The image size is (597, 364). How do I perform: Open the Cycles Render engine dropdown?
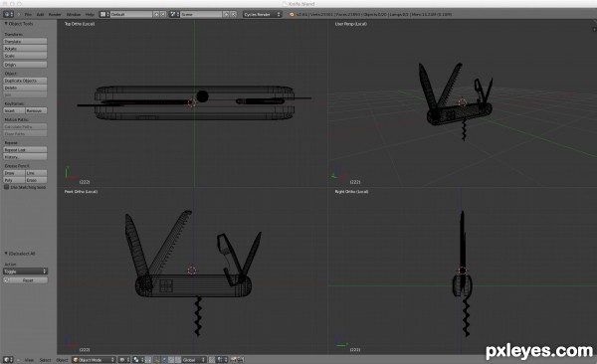tap(262, 14)
